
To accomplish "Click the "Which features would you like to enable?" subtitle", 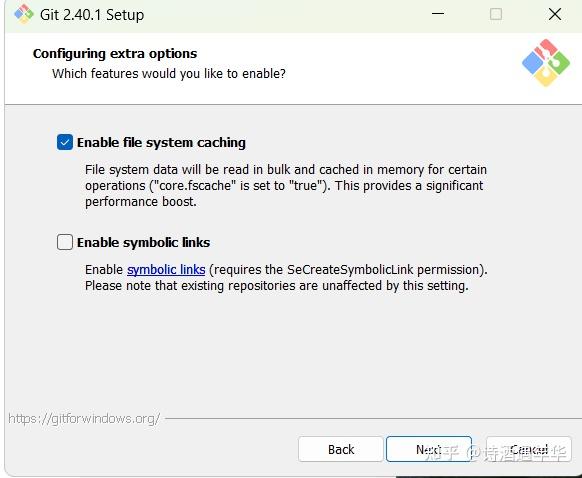I will point(169,73).
